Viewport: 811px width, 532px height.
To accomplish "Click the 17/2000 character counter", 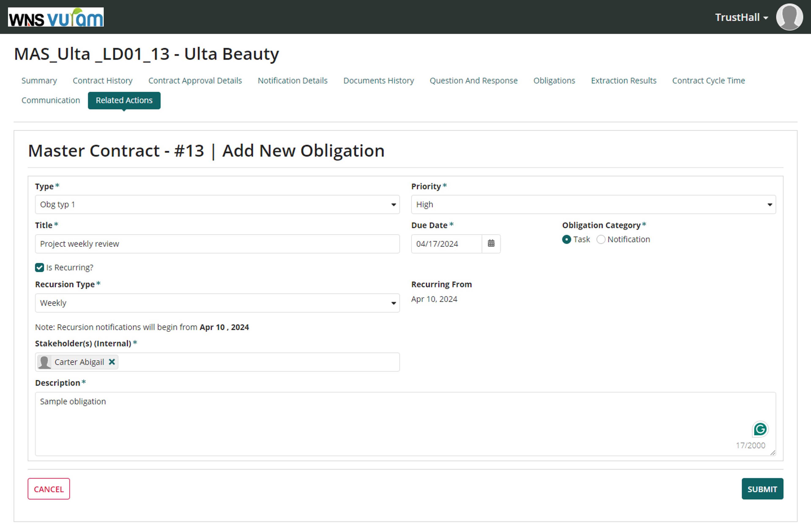I will click(751, 445).
